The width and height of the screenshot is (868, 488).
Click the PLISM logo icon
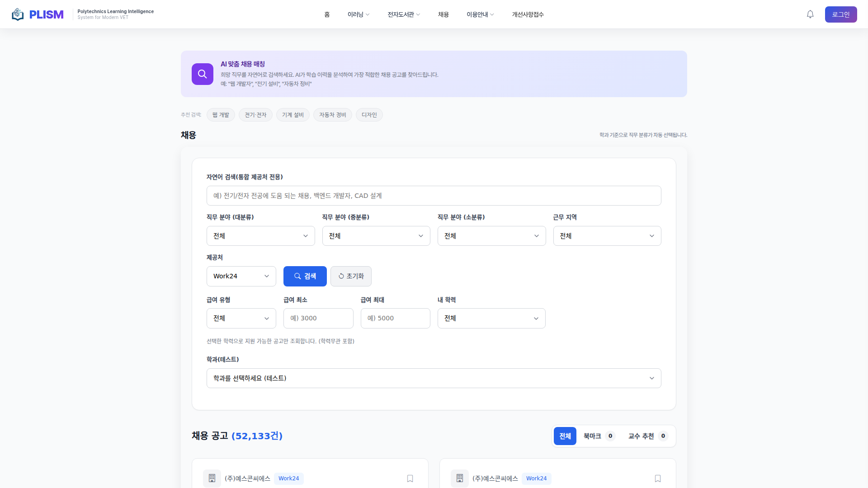(x=18, y=14)
